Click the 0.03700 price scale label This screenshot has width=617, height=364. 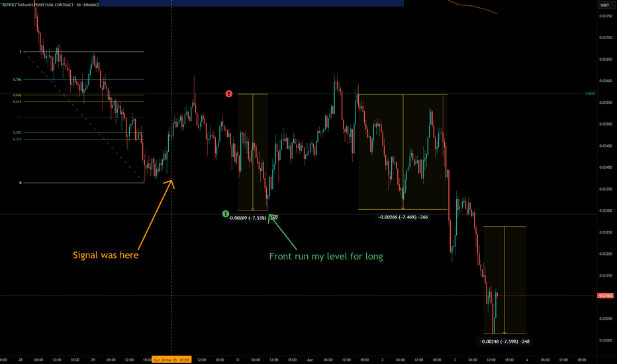tap(605, 38)
